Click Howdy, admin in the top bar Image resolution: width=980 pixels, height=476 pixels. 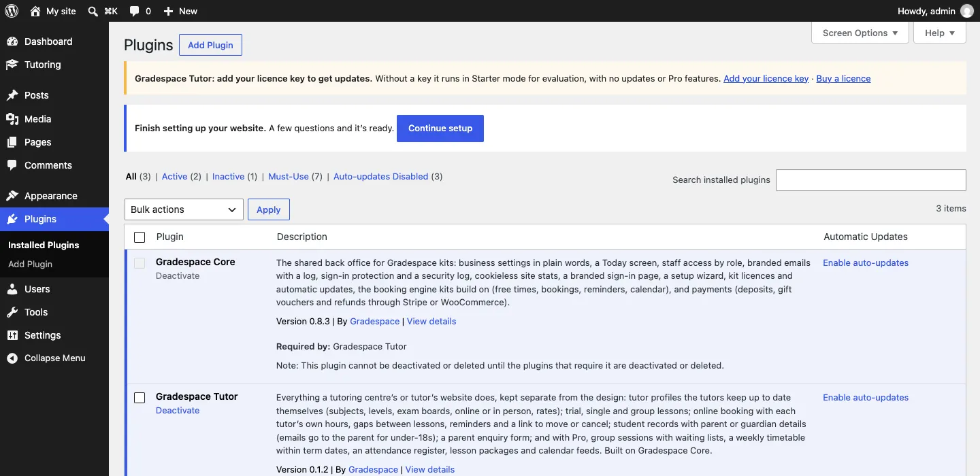click(926, 11)
